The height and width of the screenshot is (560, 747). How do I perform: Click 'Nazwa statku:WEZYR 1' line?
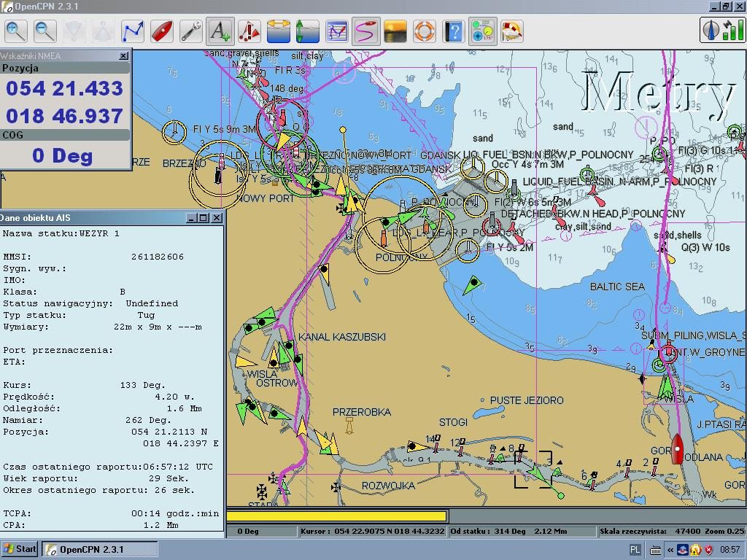pyautogui.click(x=61, y=233)
